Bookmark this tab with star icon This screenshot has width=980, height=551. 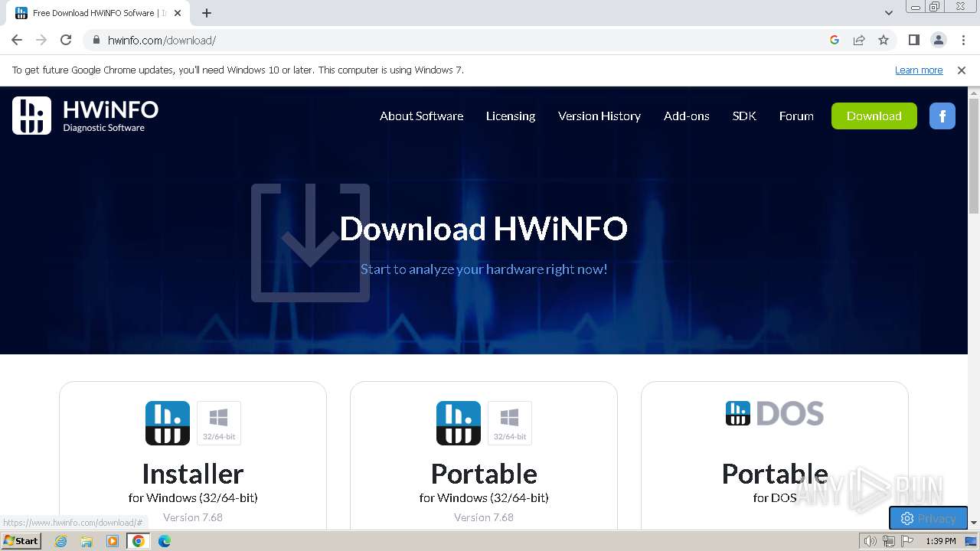point(884,40)
